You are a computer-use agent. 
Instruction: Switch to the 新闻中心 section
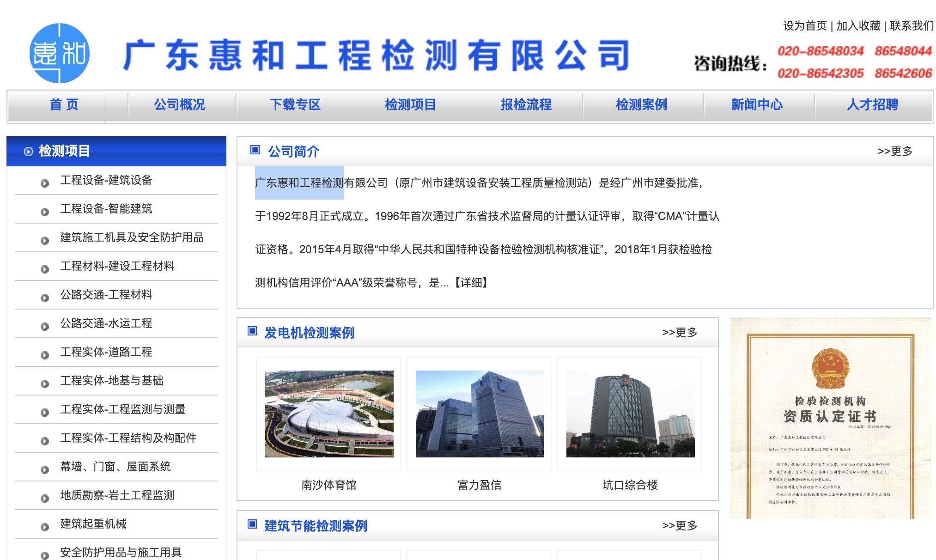pyautogui.click(x=756, y=105)
